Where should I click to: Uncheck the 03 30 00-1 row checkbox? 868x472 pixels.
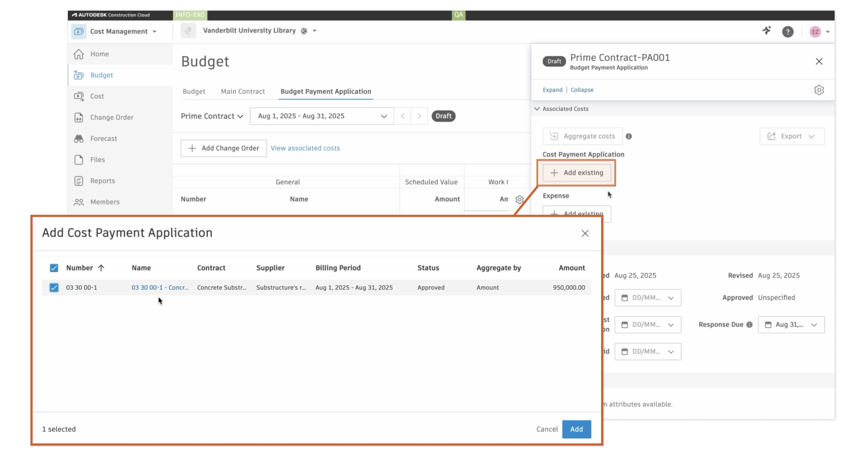tap(54, 287)
